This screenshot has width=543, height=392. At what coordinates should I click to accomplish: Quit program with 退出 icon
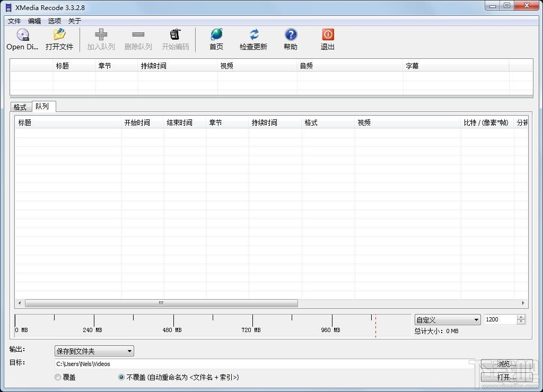327,37
